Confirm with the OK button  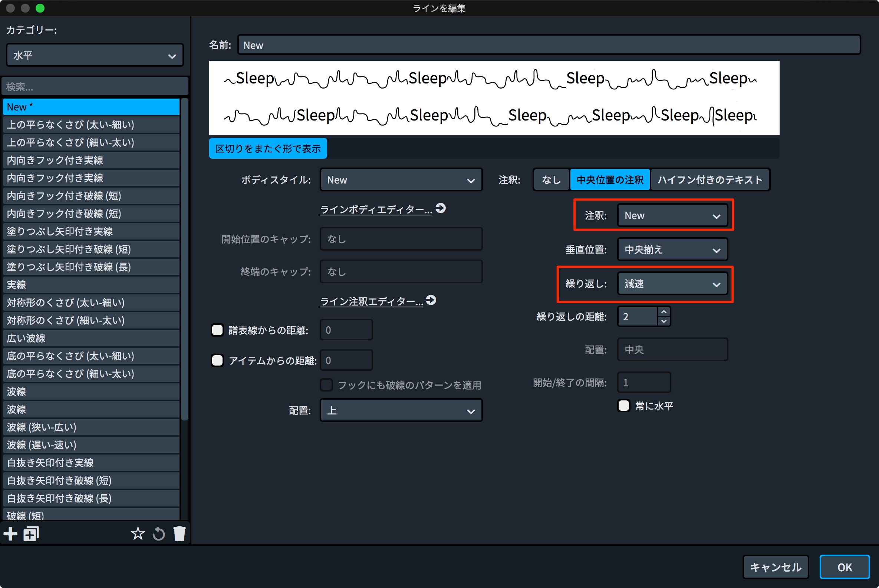click(x=845, y=567)
